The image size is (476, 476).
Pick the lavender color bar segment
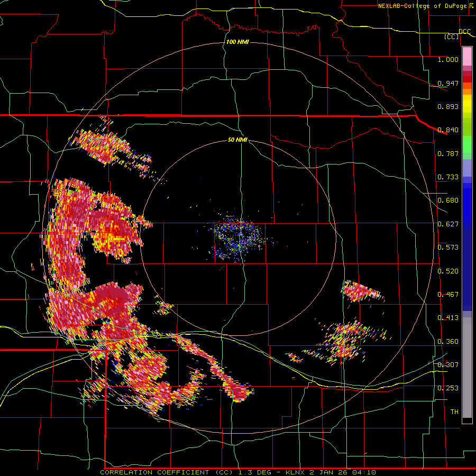467,168
